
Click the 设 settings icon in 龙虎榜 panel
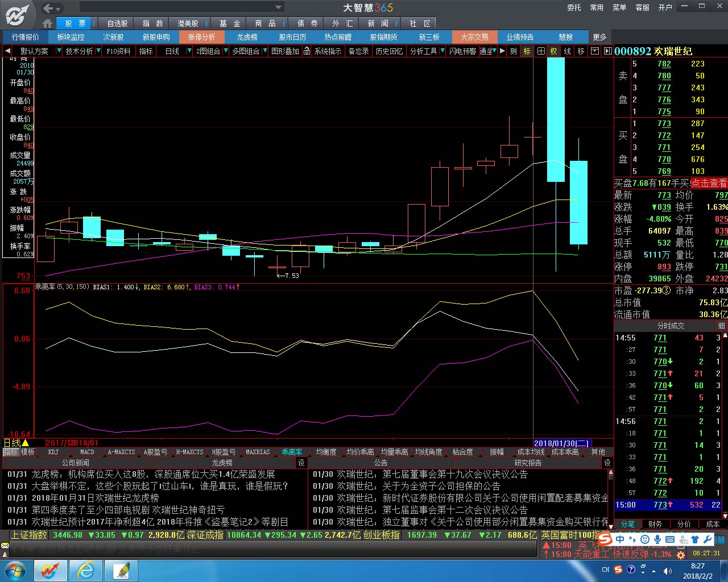[301, 463]
